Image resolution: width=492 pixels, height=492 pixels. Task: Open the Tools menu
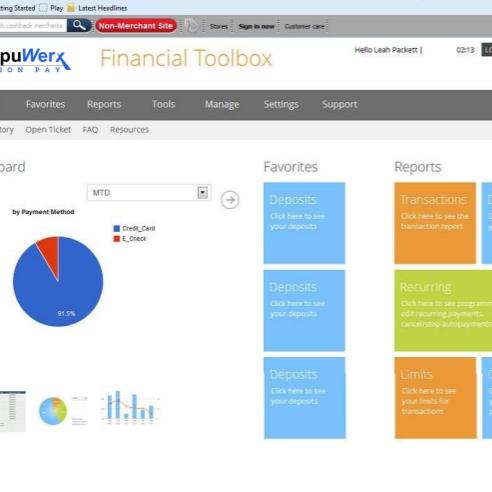coord(163,104)
